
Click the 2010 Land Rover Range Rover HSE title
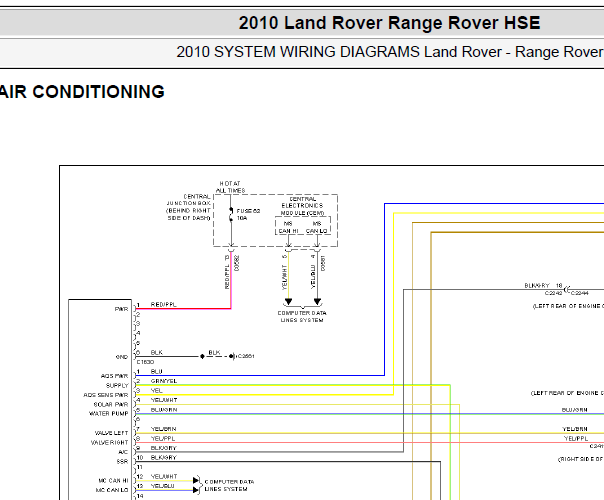[389, 23]
